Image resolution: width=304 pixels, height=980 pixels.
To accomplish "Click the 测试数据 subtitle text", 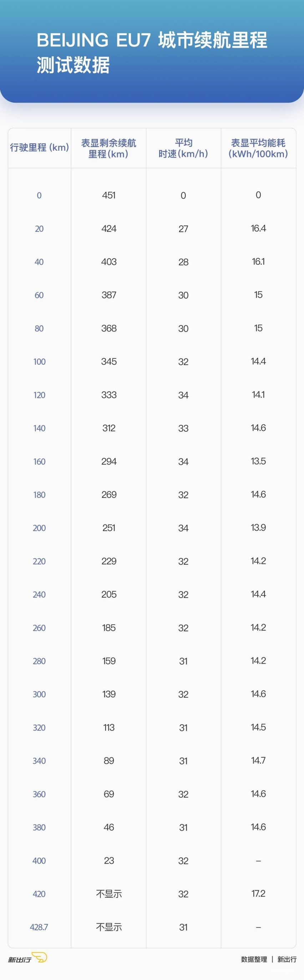I will tap(73, 65).
